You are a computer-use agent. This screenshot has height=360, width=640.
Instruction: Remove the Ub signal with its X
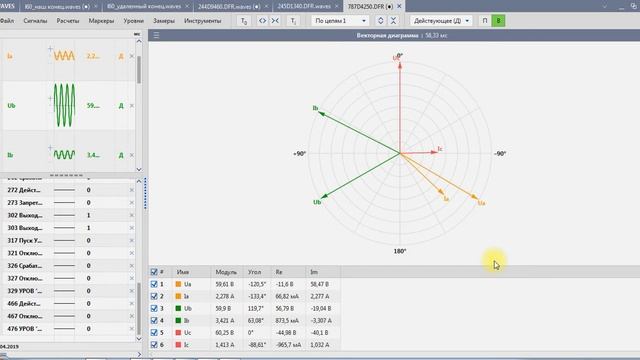coord(131,105)
